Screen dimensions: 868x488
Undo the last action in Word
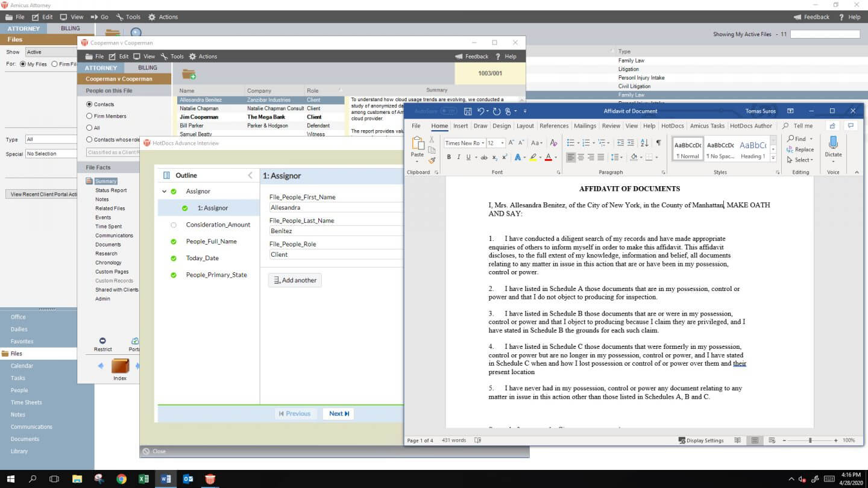pyautogui.click(x=480, y=111)
